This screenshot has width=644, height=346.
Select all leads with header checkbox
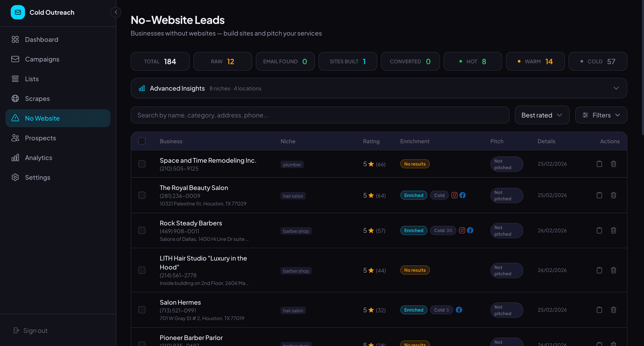point(142,141)
